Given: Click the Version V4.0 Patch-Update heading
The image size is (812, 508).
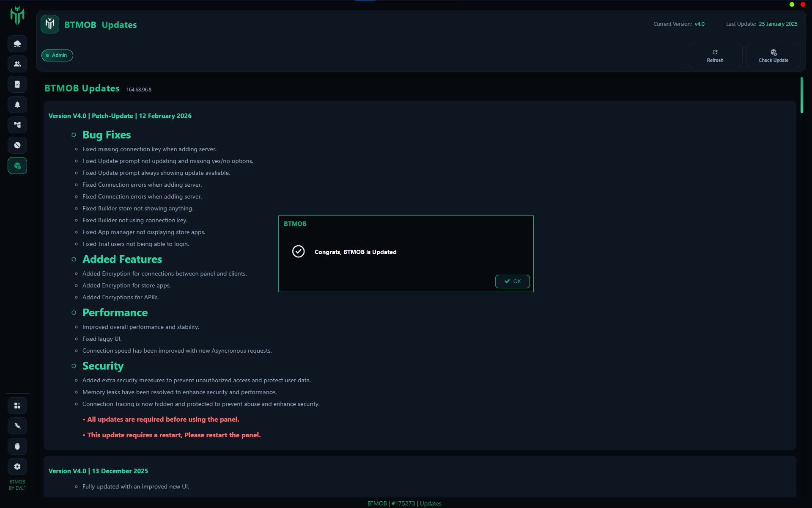Looking at the screenshot, I should [120, 116].
